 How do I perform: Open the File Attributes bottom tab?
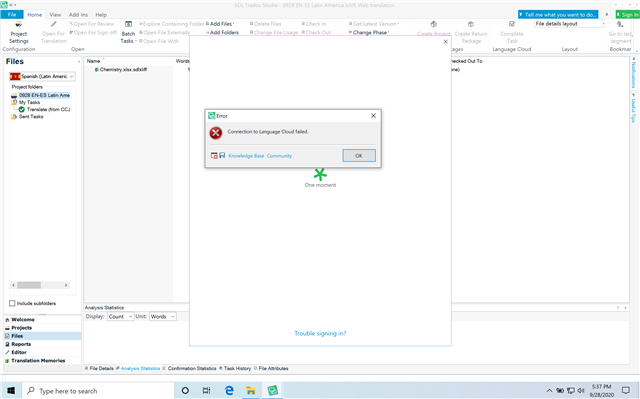271,368
